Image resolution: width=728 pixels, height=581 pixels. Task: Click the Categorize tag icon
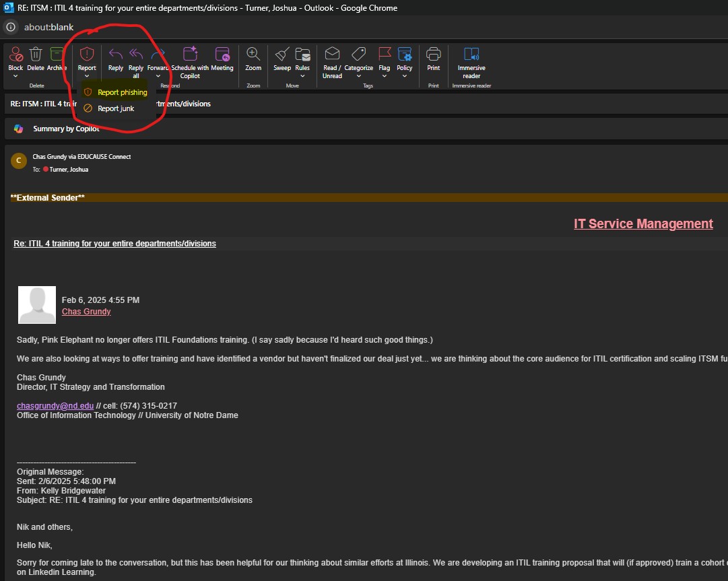coord(358,55)
